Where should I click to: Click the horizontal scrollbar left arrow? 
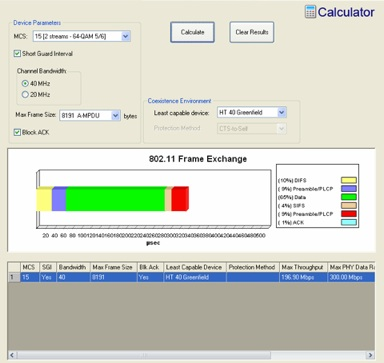(12, 355)
